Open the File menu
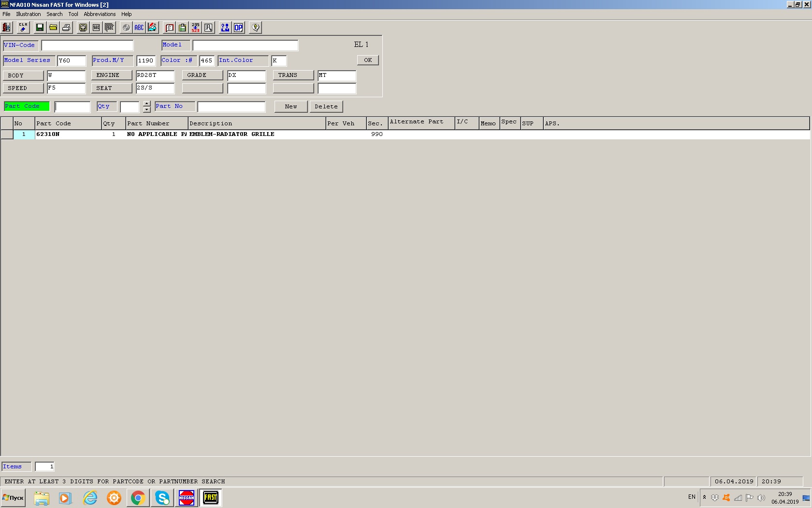 click(x=6, y=14)
